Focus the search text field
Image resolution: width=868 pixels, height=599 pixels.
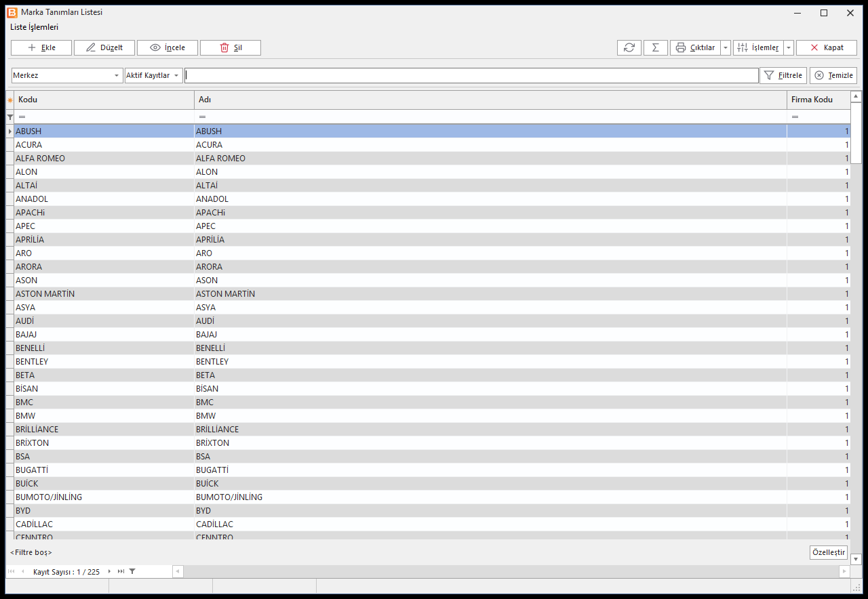[471, 75]
